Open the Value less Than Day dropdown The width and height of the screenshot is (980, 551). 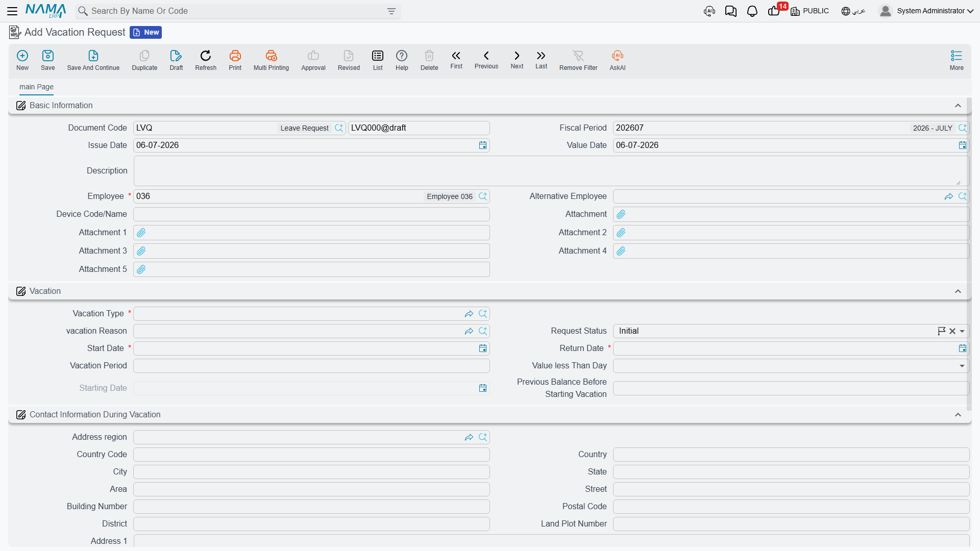tap(962, 366)
